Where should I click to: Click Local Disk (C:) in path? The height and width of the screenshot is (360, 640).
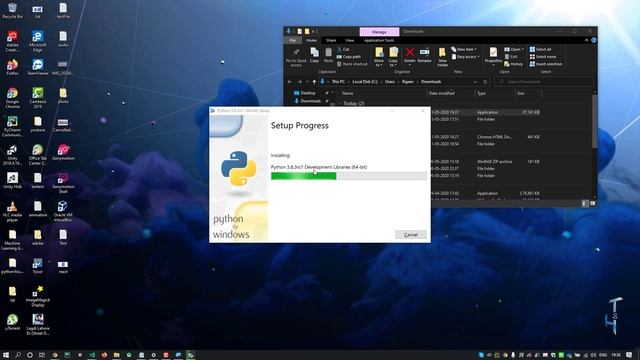365,82
